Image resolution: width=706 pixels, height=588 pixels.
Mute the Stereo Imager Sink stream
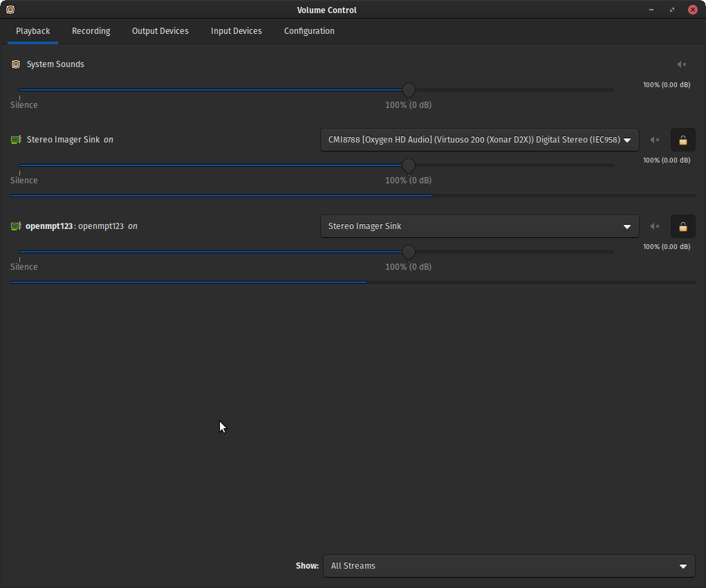pos(655,140)
